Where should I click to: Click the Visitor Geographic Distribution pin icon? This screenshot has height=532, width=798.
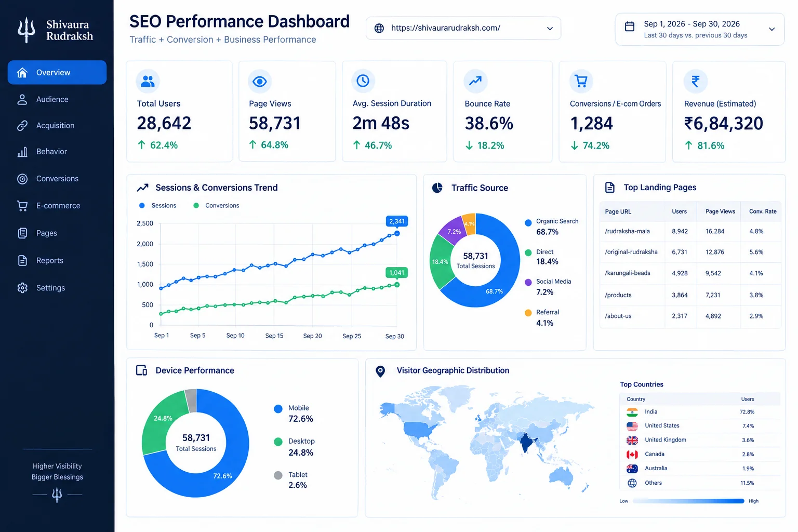(x=380, y=371)
